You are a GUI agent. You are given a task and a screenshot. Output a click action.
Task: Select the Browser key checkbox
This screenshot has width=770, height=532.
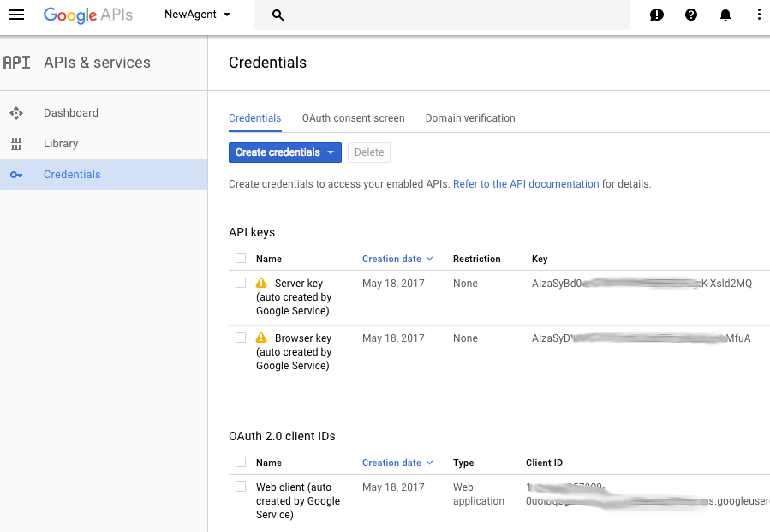[x=241, y=338]
